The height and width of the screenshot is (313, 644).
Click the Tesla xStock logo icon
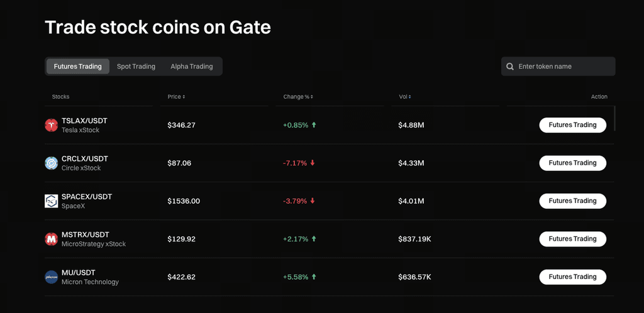[x=52, y=125]
